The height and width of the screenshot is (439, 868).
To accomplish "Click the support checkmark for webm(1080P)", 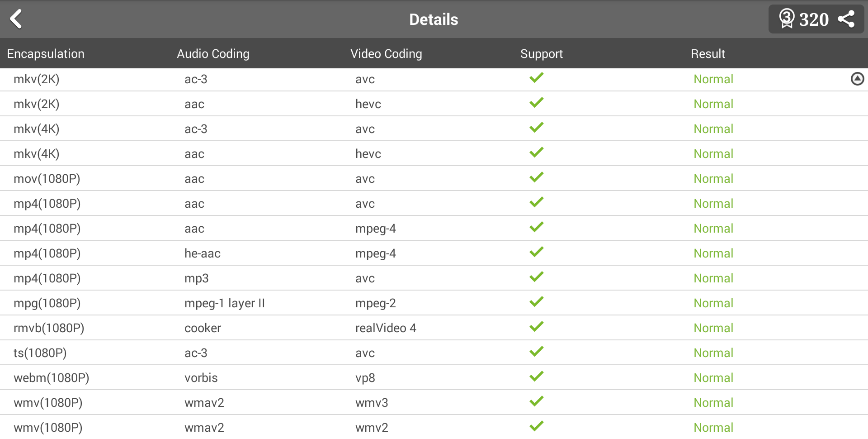I will click(x=537, y=377).
